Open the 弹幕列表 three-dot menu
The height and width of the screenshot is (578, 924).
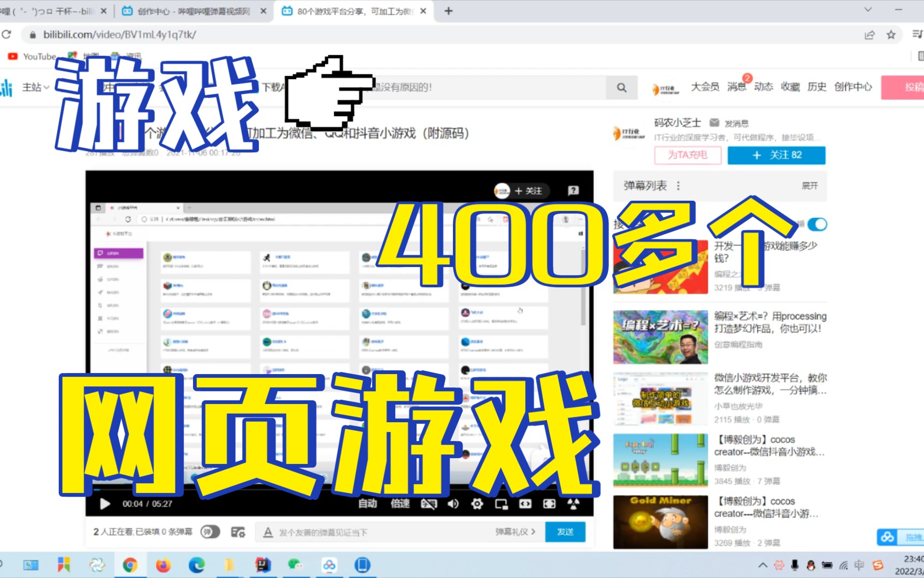[678, 185]
